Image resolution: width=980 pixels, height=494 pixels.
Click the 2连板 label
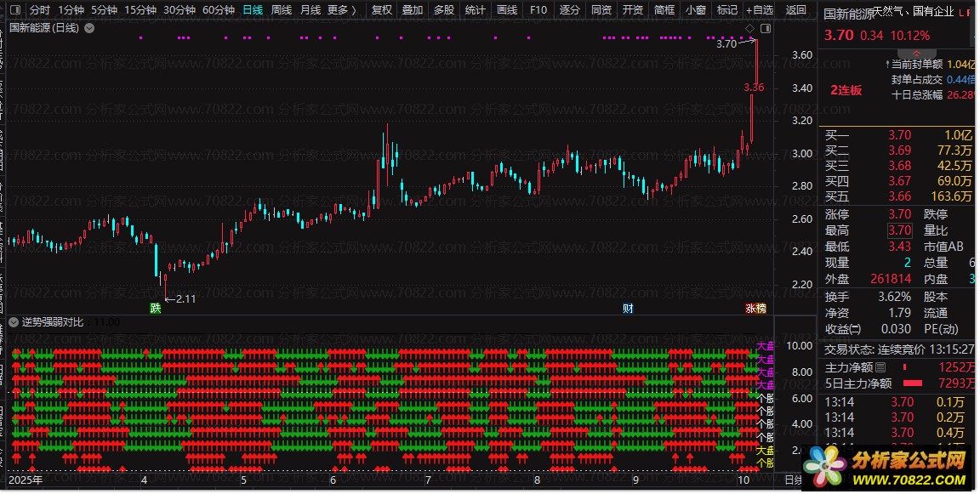(x=846, y=91)
